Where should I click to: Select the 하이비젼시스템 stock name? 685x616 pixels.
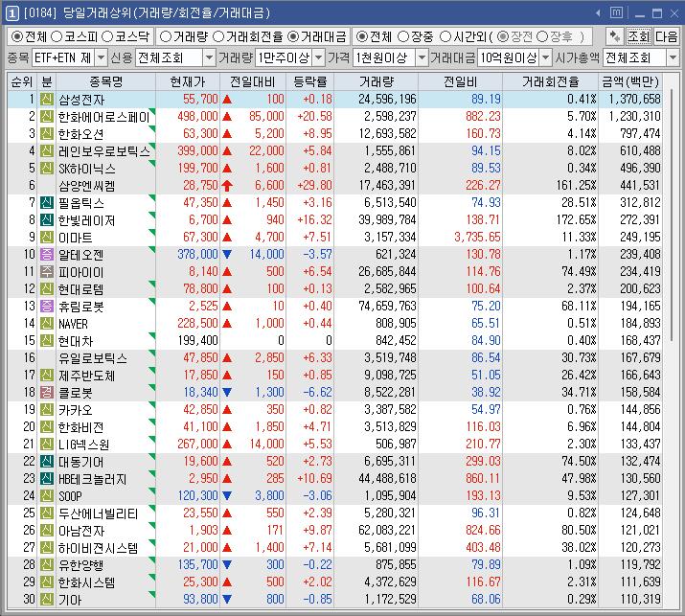click(x=99, y=548)
